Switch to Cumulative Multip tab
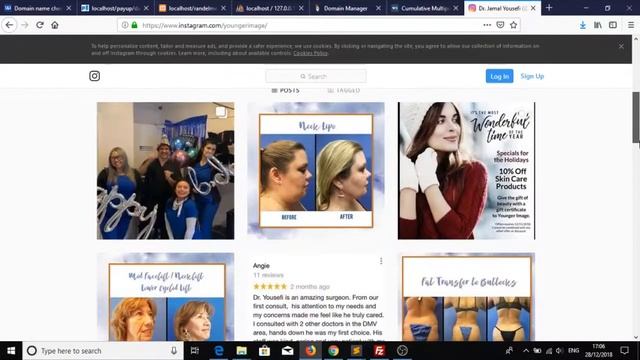 (424, 8)
